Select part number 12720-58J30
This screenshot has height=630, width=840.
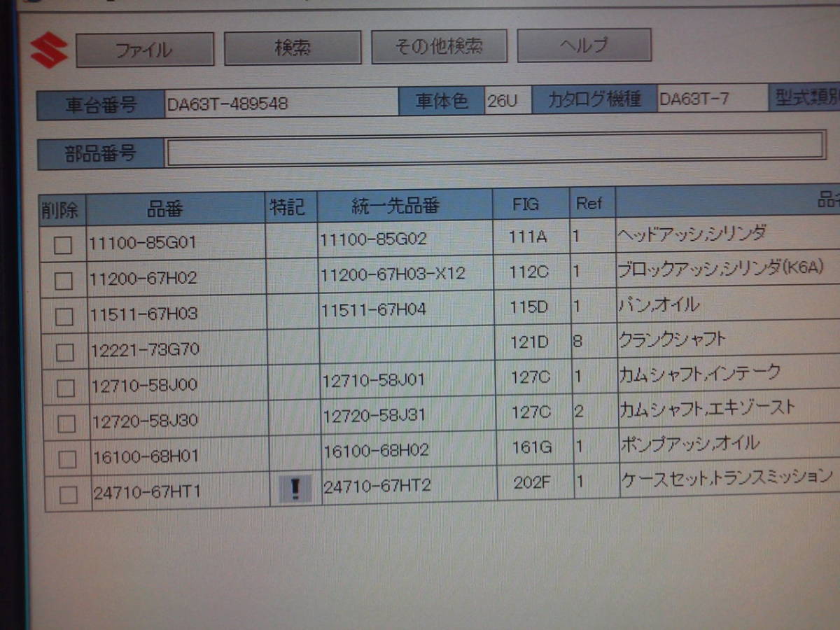tap(146, 420)
